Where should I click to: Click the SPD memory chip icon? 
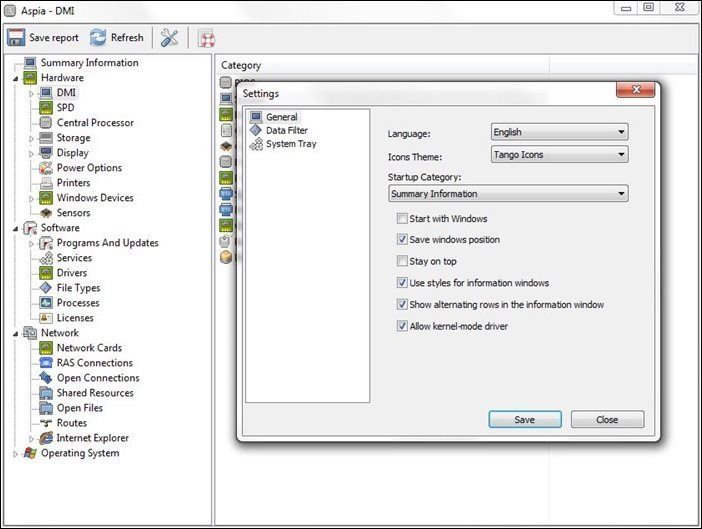click(x=46, y=107)
